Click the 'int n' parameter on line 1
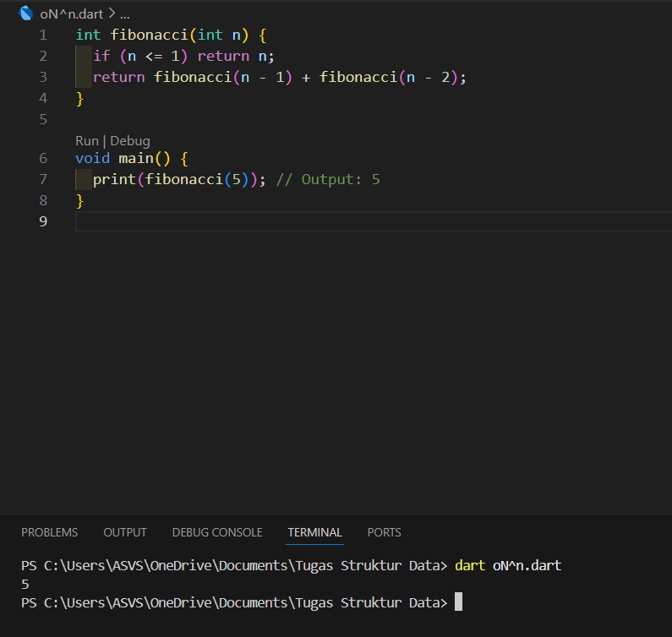This screenshot has height=637, width=672. [x=219, y=35]
